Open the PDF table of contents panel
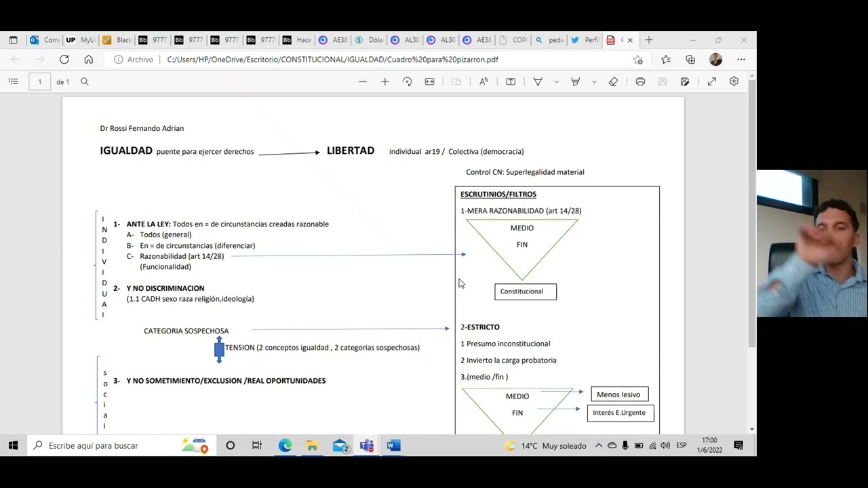The image size is (868, 488). pos(13,81)
